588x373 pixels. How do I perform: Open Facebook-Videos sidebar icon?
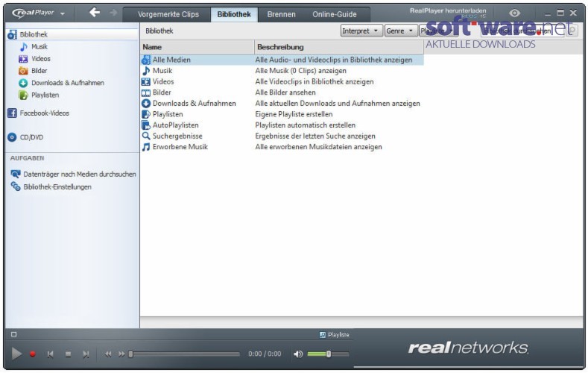coord(13,113)
